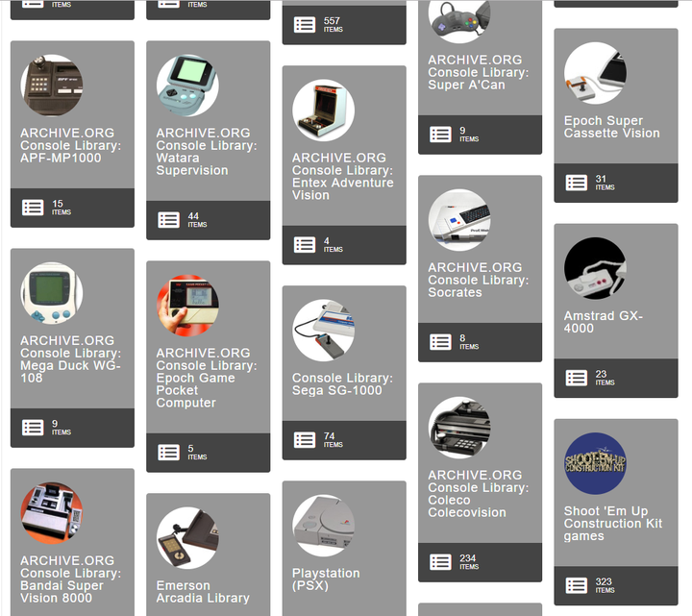
Task: Click the Playstation (PSX) console image
Action: tap(323, 525)
